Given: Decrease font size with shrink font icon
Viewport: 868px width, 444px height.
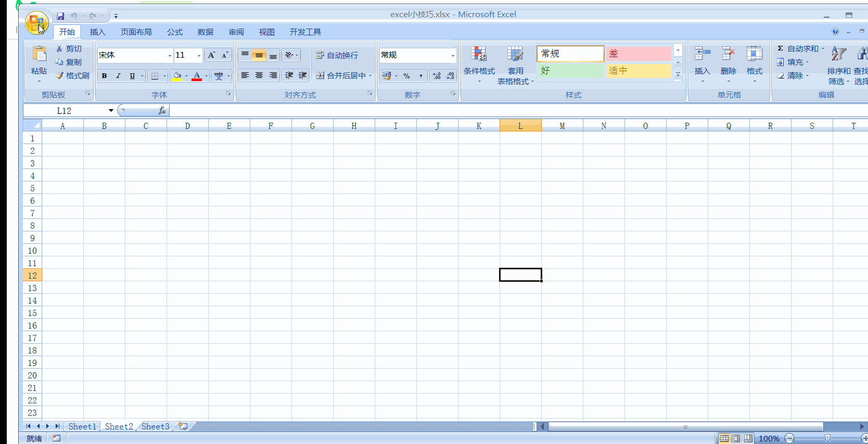Looking at the screenshot, I should (x=225, y=55).
